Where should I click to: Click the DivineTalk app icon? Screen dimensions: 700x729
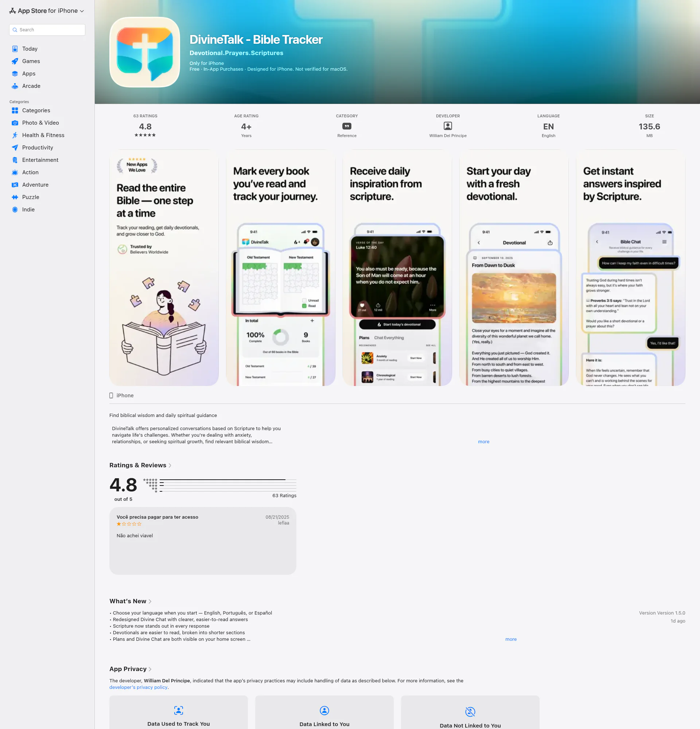[x=145, y=52]
